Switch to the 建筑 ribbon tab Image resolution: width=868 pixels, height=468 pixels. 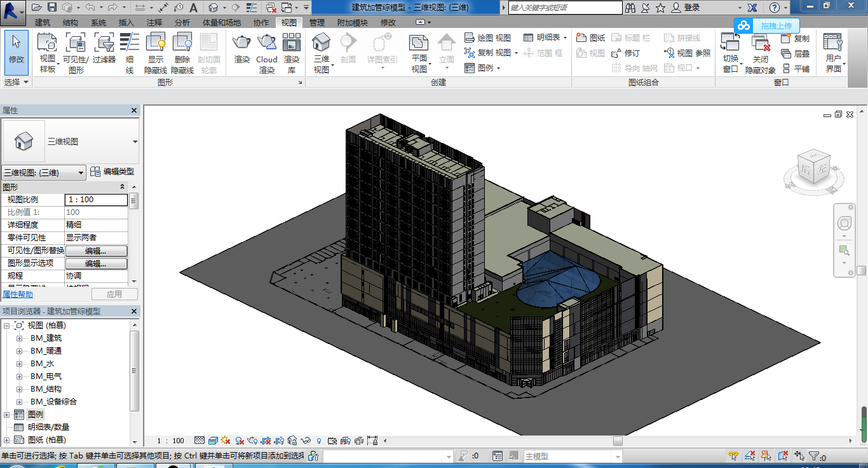click(x=43, y=23)
